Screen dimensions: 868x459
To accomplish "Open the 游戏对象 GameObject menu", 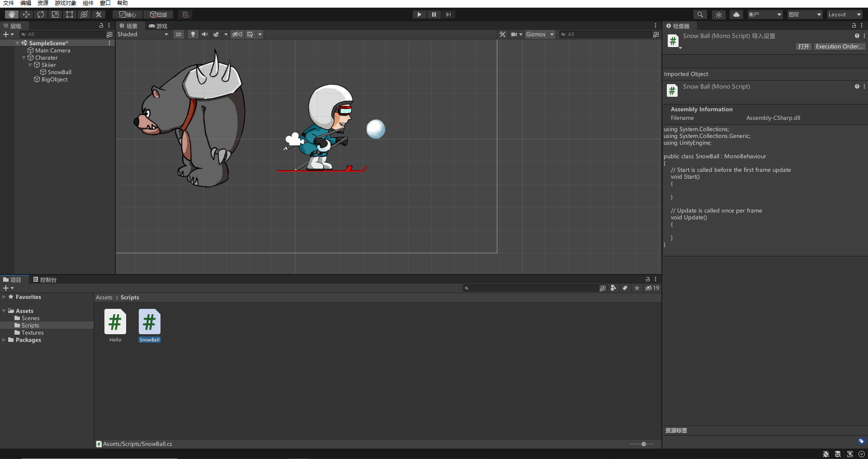I will pos(66,3).
